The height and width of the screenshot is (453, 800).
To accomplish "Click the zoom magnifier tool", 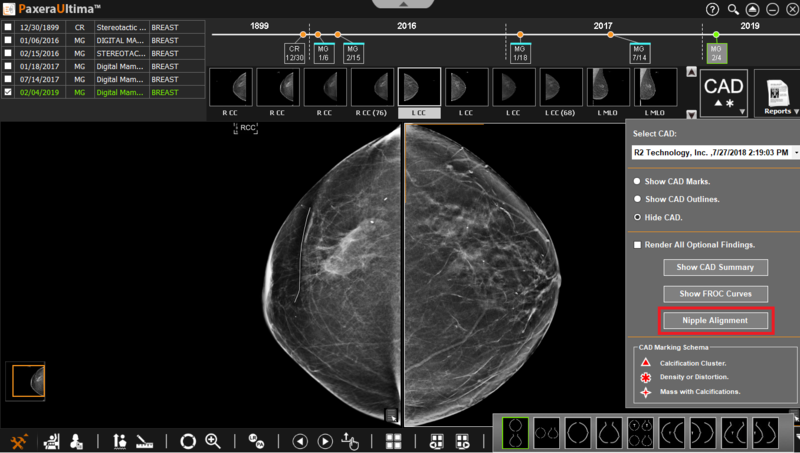I will click(213, 441).
